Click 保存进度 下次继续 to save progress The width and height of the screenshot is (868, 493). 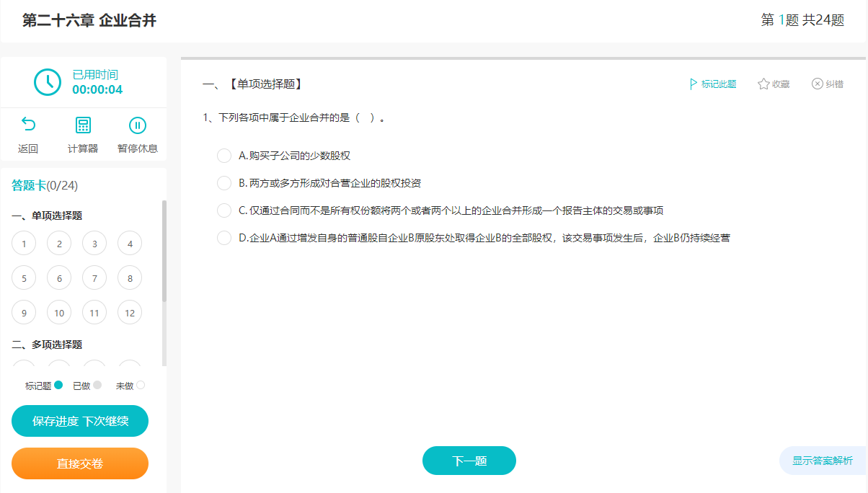pyautogui.click(x=79, y=420)
